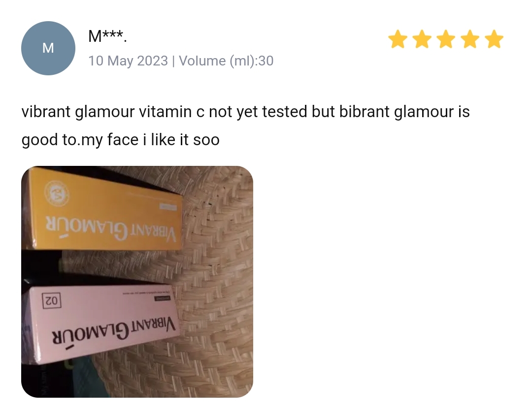Screen dimensions: 532x411
Task: Select the second rating star
Action: (x=422, y=39)
